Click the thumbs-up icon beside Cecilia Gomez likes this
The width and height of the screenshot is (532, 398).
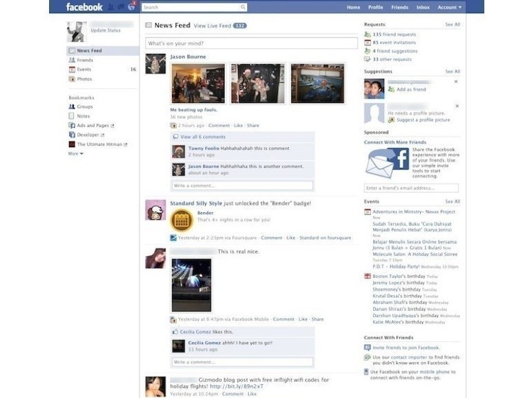(x=175, y=332)
